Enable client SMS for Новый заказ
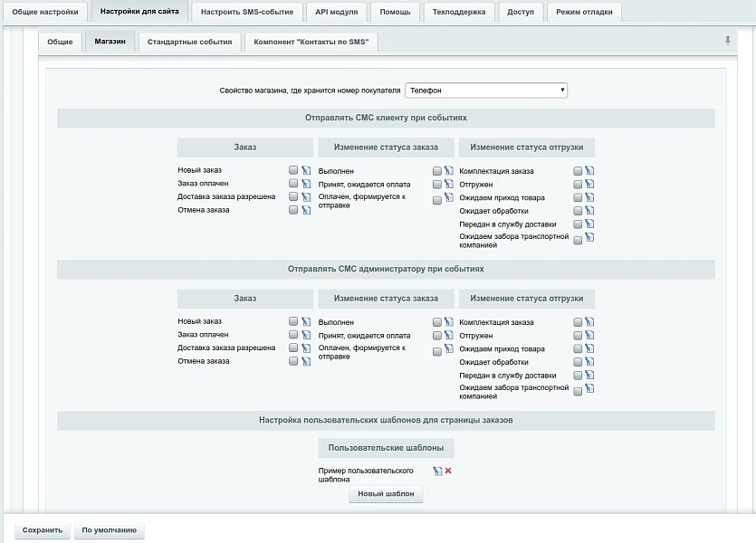The height and width of the screenshot is (543, 756). pyautogui.click(x=293, y=170)
